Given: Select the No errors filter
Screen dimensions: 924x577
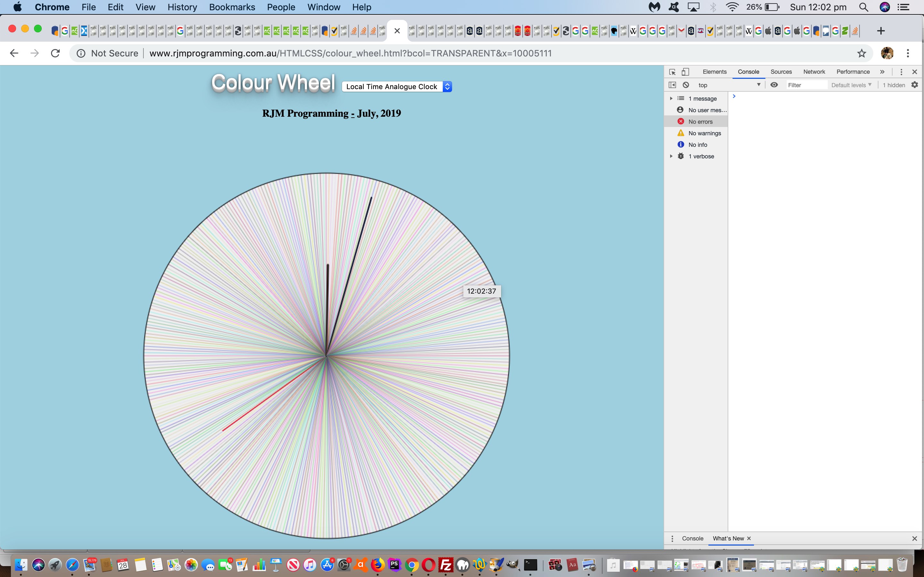Looking at the screenshot, I should 700,122.
